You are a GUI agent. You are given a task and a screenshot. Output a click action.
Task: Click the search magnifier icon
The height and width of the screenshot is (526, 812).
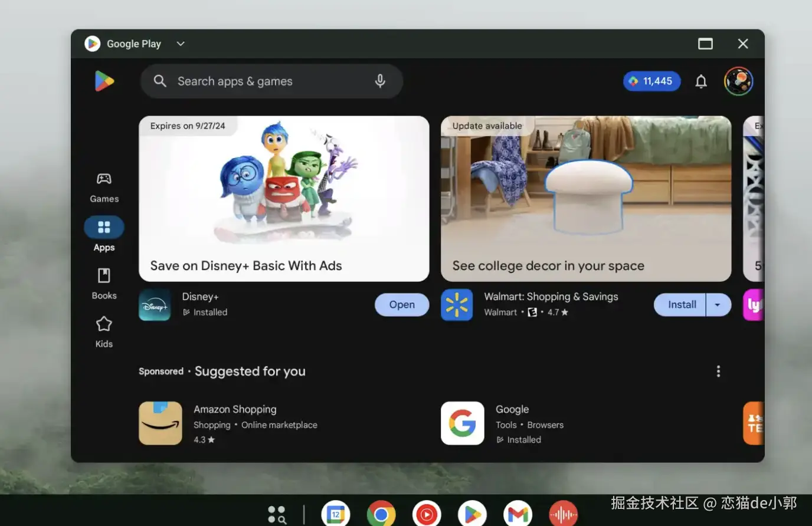click(x=160, y=81)
